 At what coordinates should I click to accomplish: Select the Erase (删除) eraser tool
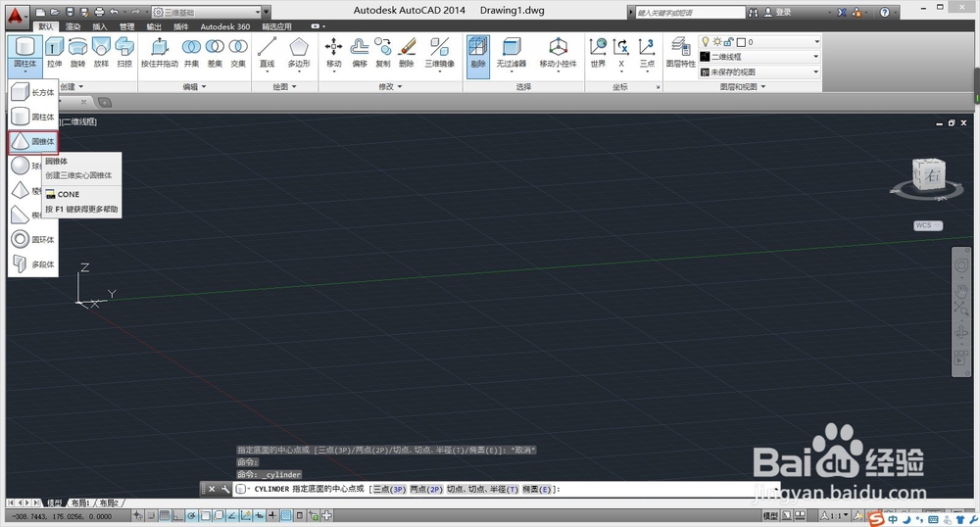coord(407,53)
